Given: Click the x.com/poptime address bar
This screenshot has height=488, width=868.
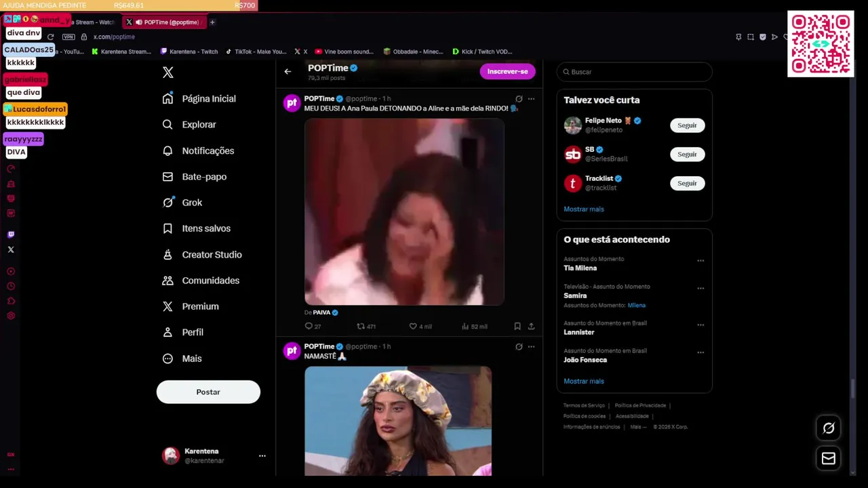Looking at the screenshot, I should (x=114, y=37).
